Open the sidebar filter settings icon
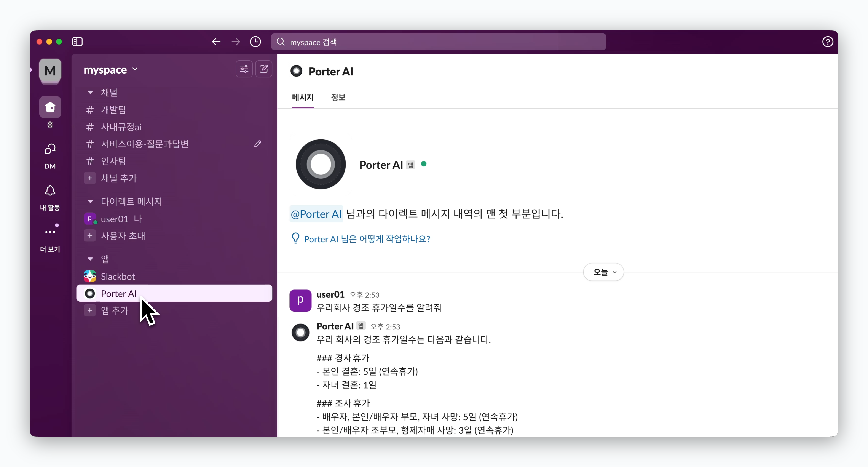 click(x=244, y=69)
